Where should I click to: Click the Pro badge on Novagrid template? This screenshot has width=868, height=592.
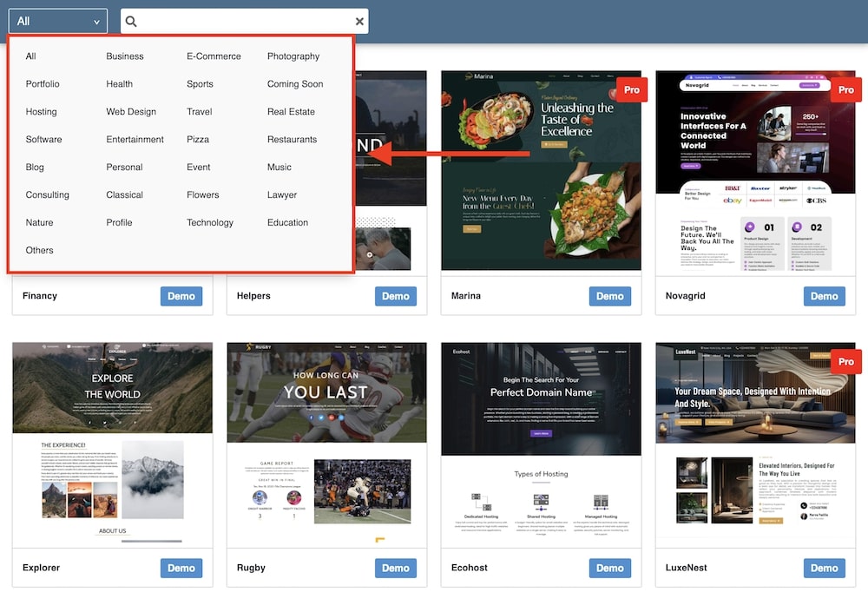845,89
